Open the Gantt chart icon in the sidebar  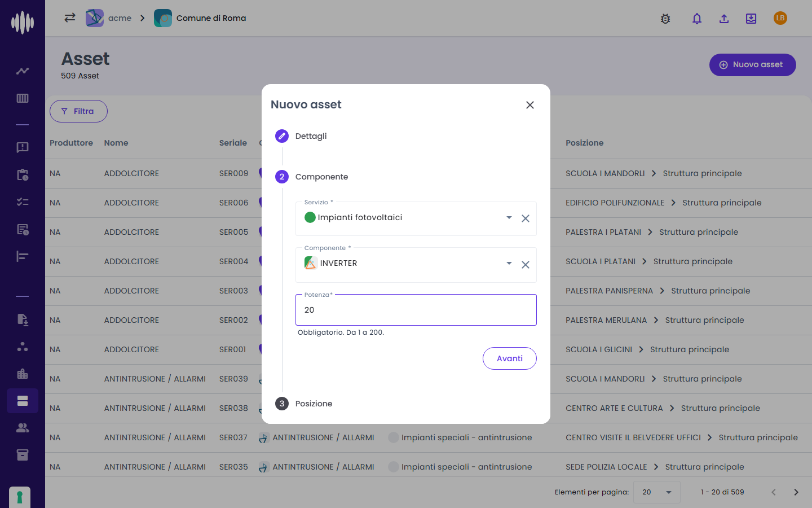(x=23, y=256)
